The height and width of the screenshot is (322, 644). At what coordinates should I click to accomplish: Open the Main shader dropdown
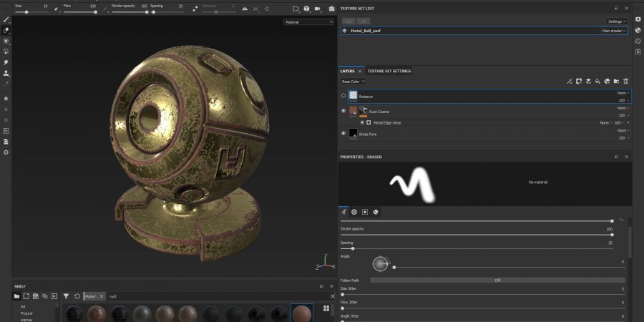tap(613, 31)
